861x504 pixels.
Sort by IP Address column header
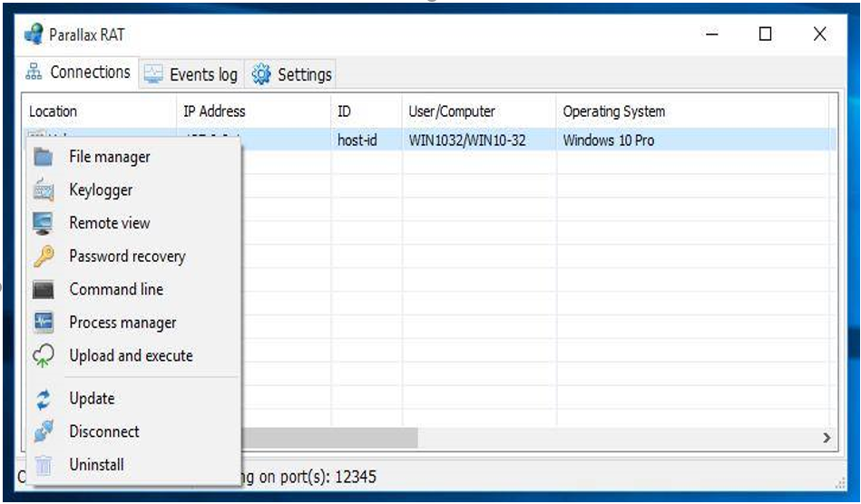[254, 111]
